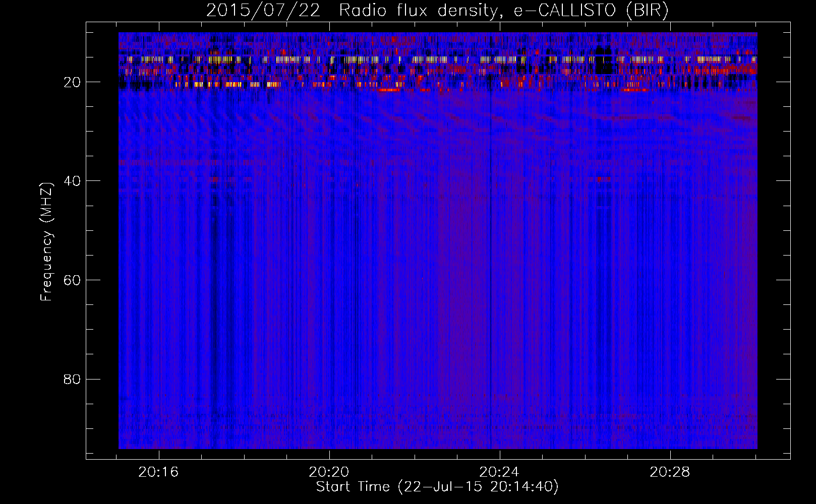Click the 'Frequency (MHZ)' y-axis label
816x504 pixels.
coord(46,241)
